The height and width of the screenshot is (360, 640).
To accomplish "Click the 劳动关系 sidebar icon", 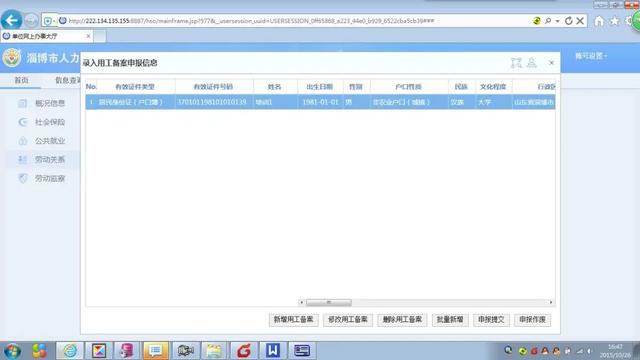I will point(23,160).
